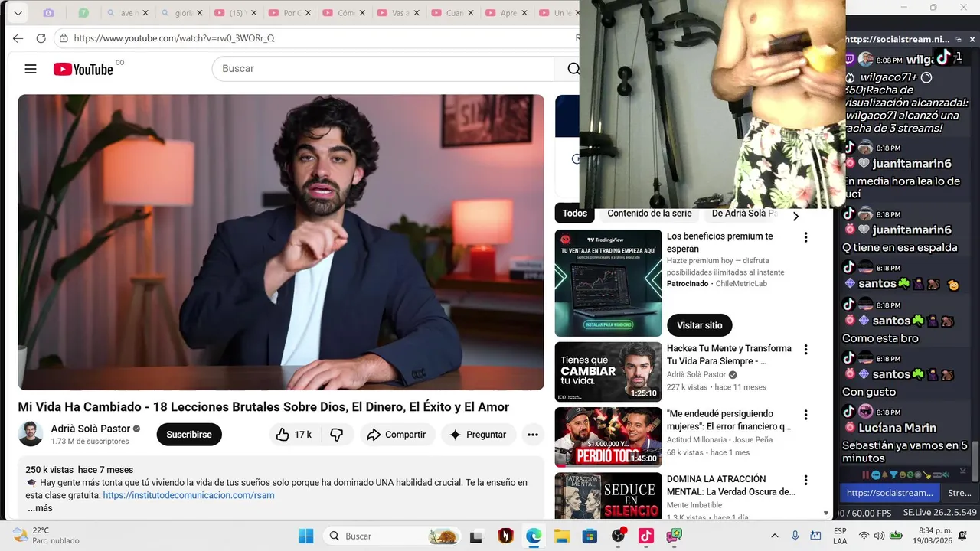Open File Explorer from the taskbar

[562, 536]
